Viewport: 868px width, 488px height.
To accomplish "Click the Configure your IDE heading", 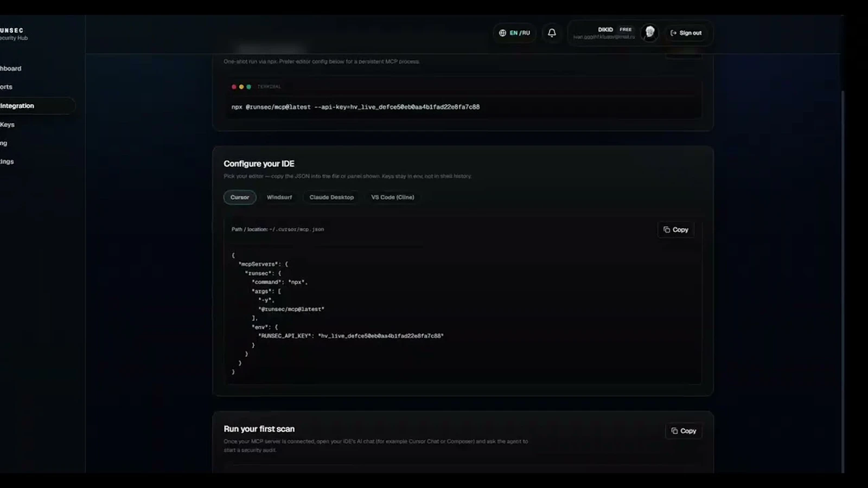I will (259, 164).
